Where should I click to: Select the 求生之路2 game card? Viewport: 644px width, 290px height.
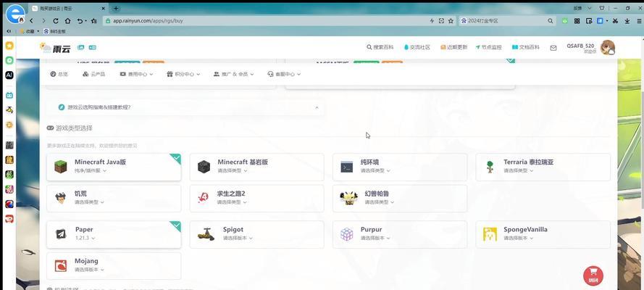tap(256, 199)
